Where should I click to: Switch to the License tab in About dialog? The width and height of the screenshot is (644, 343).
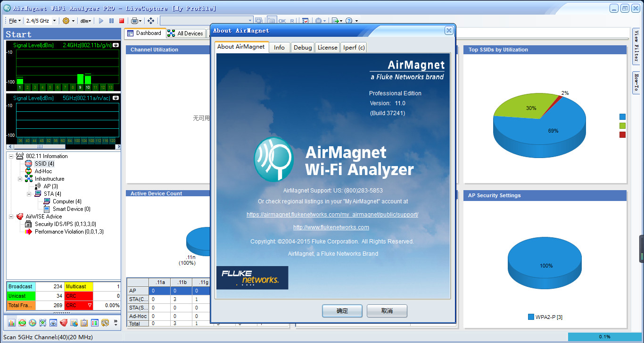[328, 47]
